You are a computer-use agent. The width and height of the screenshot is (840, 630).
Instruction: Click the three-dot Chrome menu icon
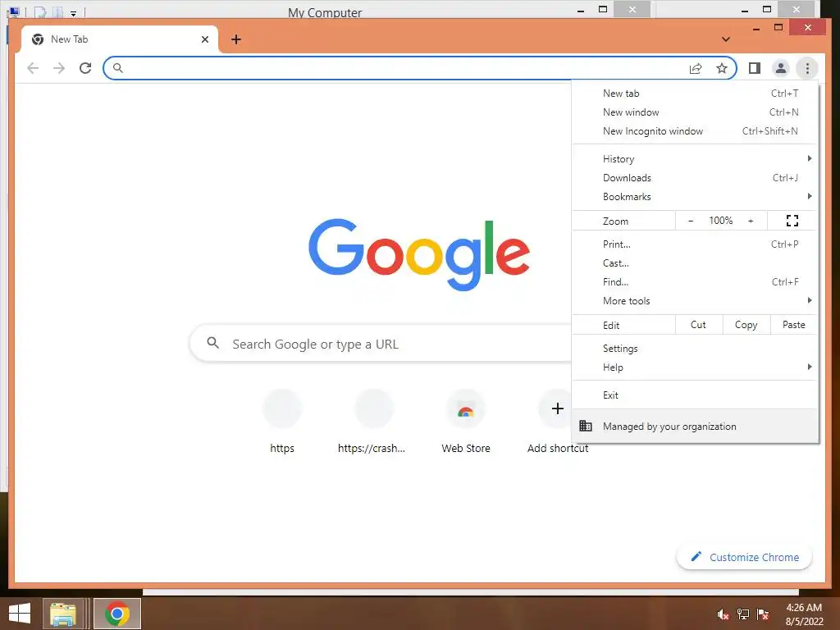[x=807, y=68]
